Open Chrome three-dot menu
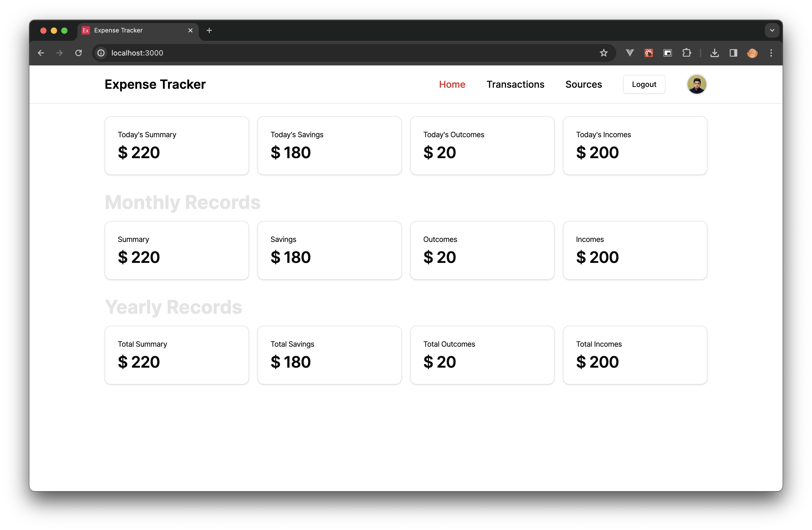Screen dimensions: 812x530 [771, 53]
